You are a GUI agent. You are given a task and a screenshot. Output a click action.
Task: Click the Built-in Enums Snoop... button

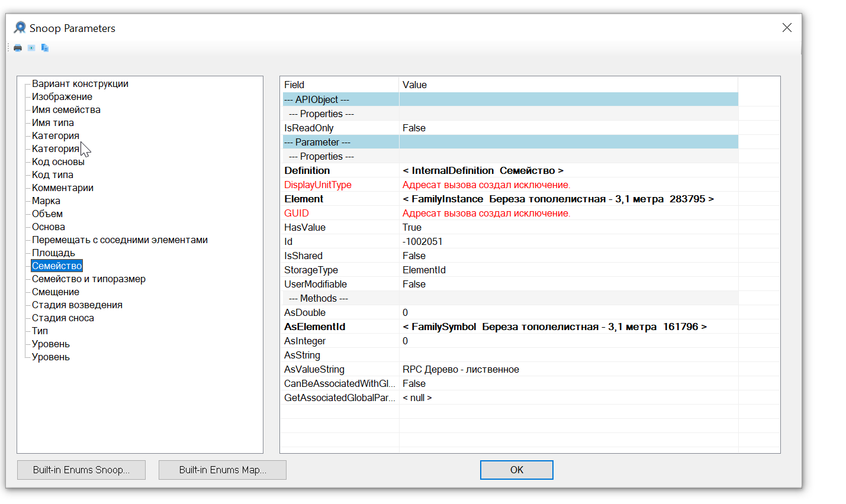click(81, 470)
